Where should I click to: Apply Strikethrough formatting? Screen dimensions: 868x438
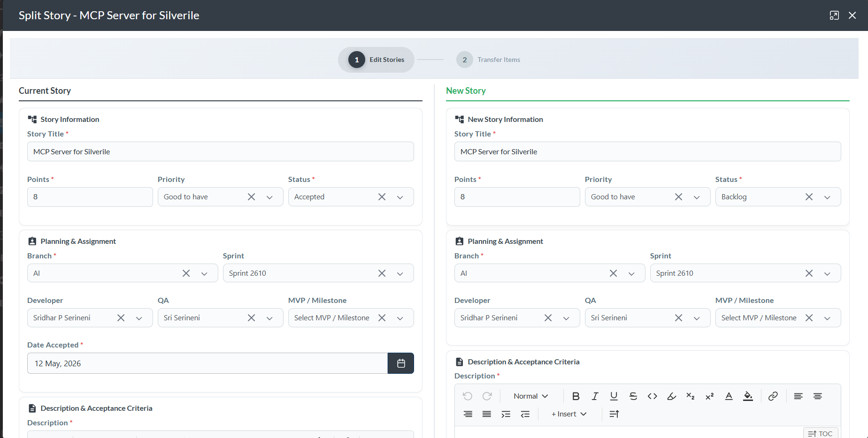(x=633, y=396)
